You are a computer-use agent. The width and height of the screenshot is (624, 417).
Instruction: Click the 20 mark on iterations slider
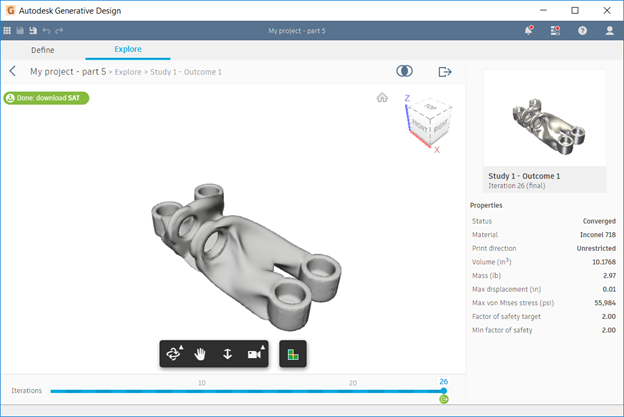[353, 383]
